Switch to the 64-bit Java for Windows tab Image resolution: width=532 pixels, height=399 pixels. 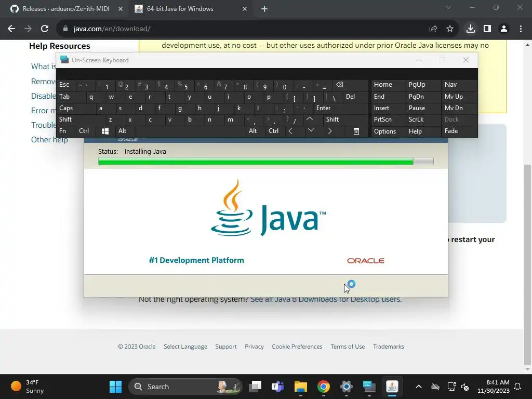point(191,9)
